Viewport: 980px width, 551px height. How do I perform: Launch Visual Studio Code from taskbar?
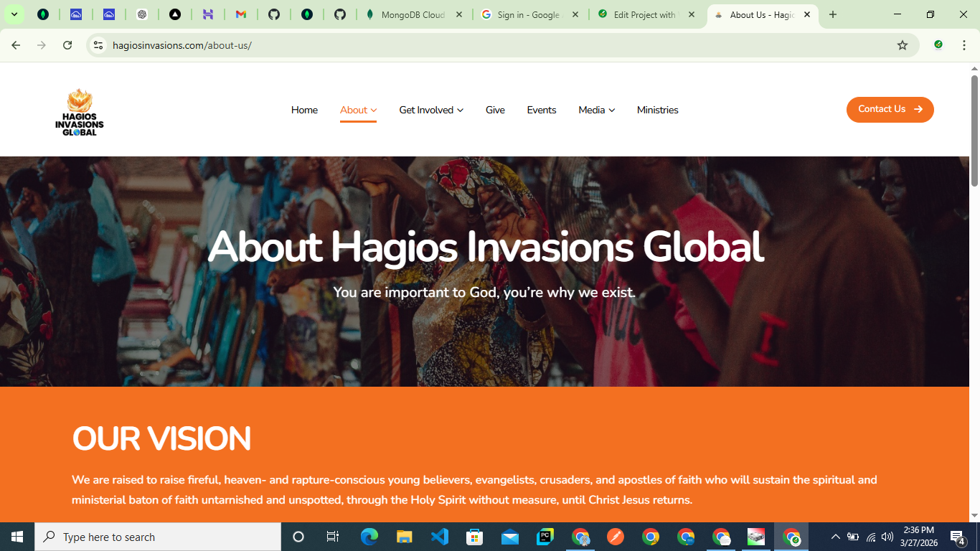pos(440,537)
